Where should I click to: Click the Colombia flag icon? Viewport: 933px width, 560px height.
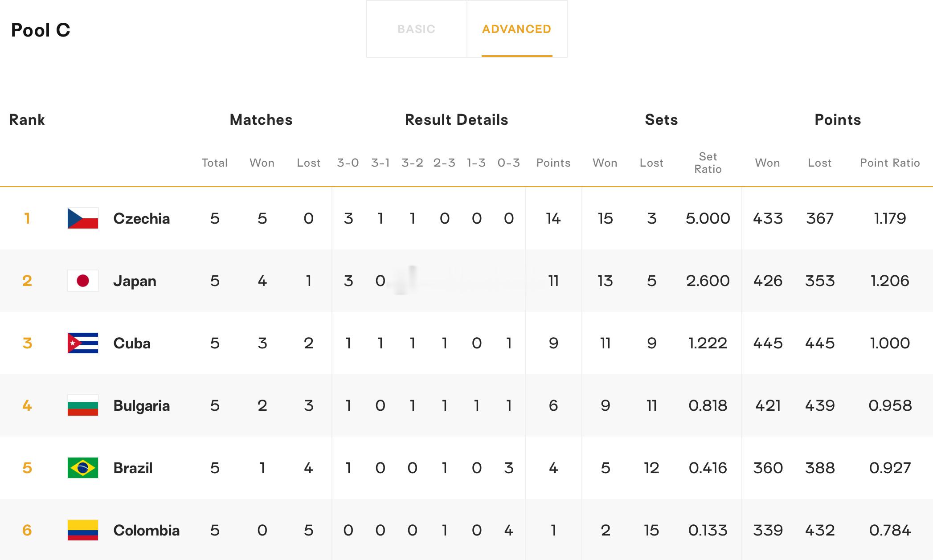point(83,530)
